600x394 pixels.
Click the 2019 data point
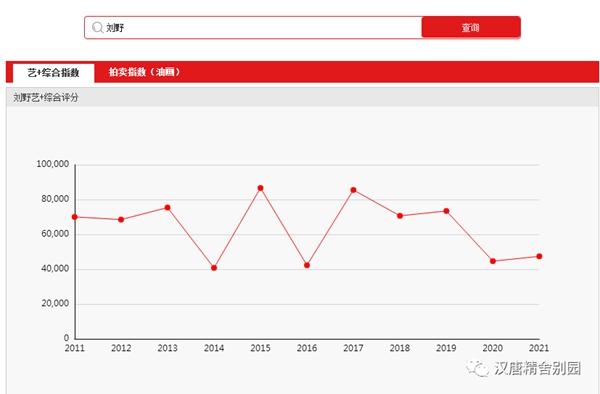point(446,211)
